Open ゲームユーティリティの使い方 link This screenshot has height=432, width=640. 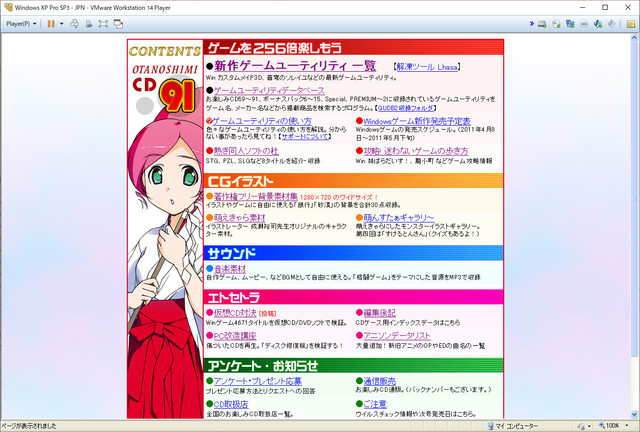262,121
